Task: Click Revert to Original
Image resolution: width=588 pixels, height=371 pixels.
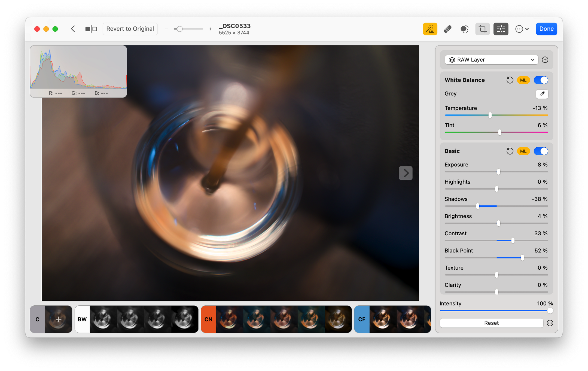Action: pos(130,29)
